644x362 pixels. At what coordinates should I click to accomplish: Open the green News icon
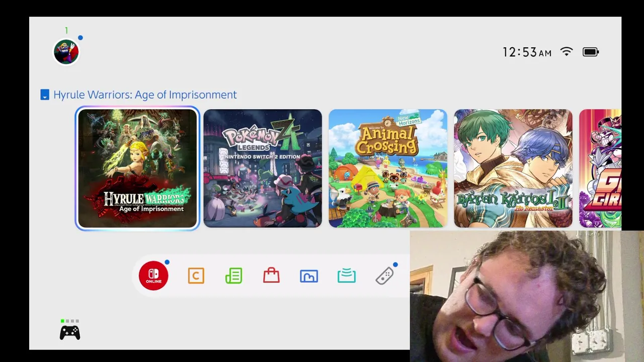233,276
